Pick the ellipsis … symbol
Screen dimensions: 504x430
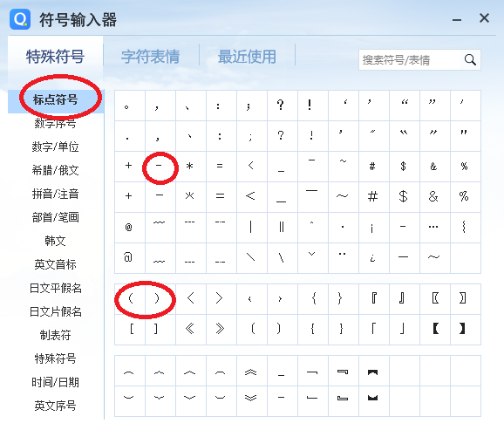[433, 227]
